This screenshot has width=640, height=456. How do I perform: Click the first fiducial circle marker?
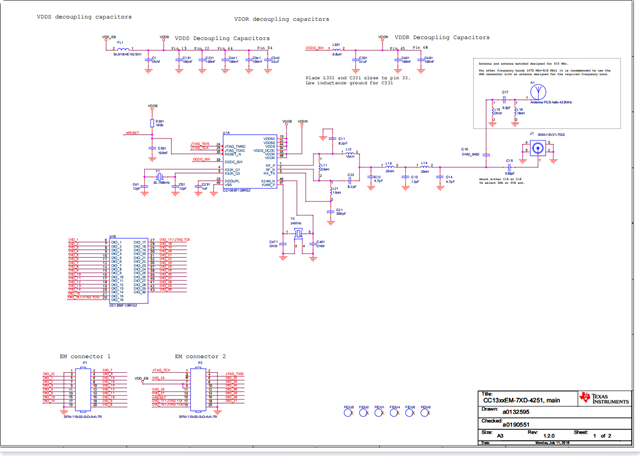(x=348, y=413)
